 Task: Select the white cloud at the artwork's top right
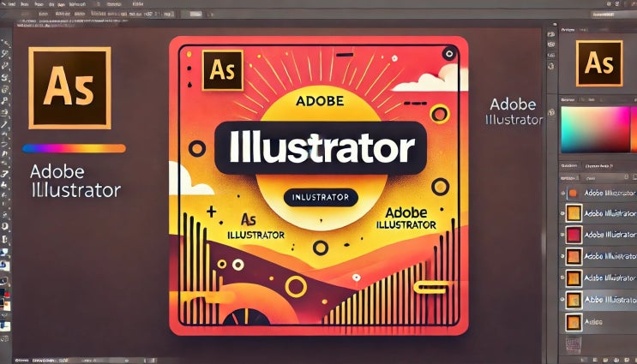click(430, 78)
